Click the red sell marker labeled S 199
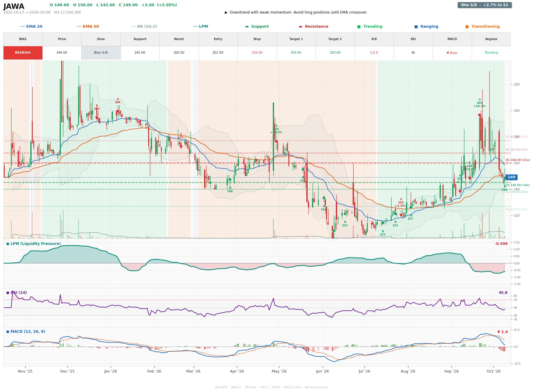 tap(118, 112)
